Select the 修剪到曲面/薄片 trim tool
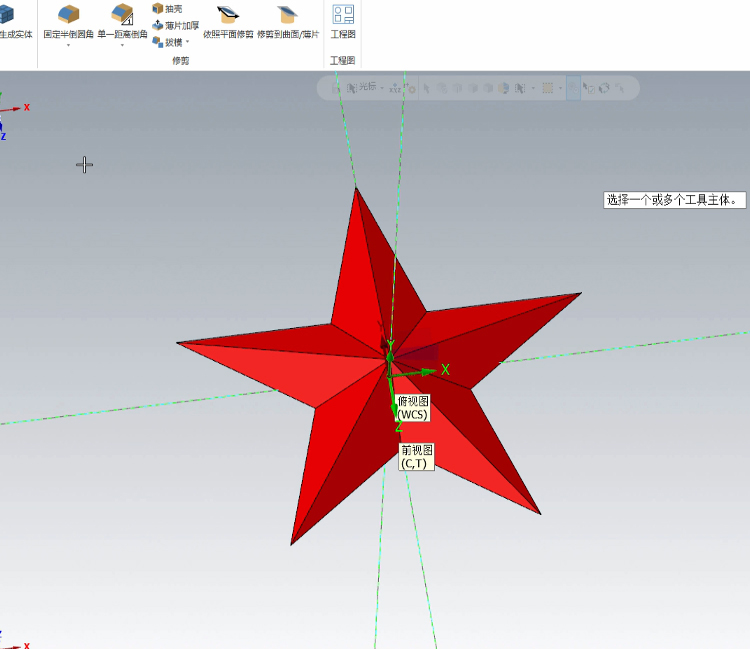Image resolution: width=750 pixels, height=649 pixels. pos(287,14)
